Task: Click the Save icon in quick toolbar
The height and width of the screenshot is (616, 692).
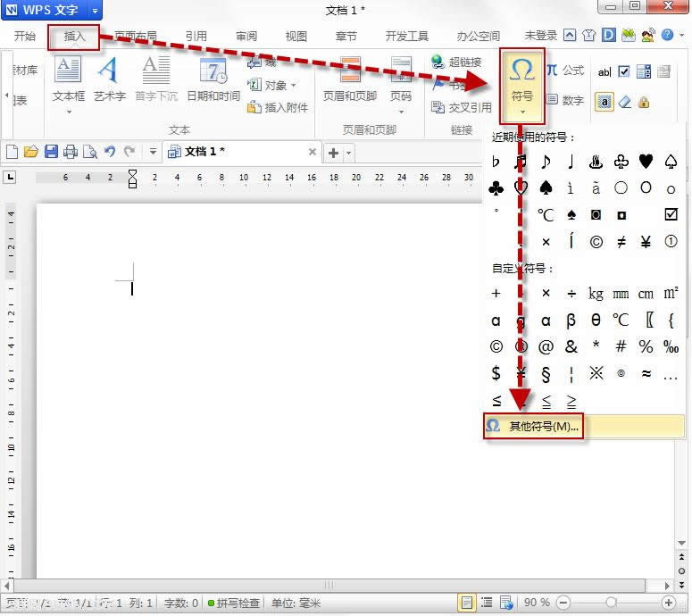Action: click(x=51, y=152)
